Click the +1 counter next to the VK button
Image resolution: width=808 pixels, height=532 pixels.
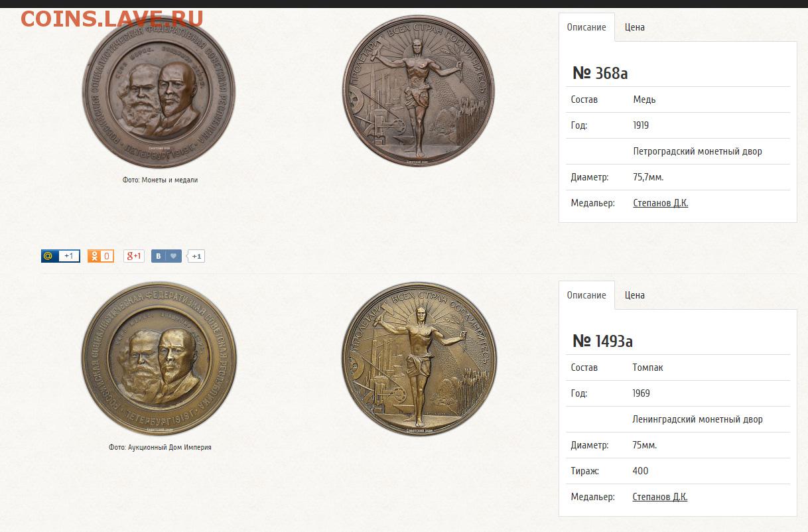[196, 256]
